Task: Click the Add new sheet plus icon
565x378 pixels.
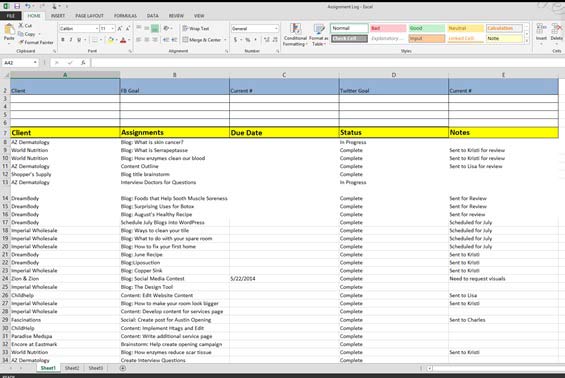Action: tap(123, 368)
